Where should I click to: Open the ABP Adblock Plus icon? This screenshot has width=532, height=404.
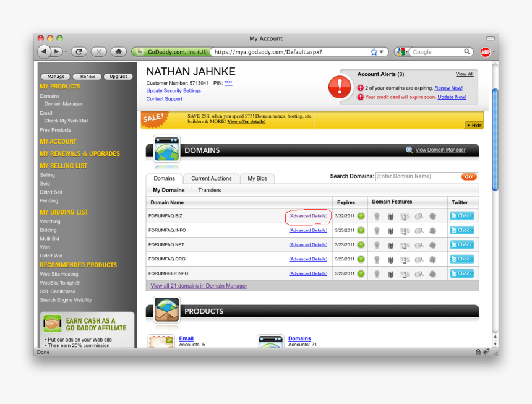click(486, 52)
